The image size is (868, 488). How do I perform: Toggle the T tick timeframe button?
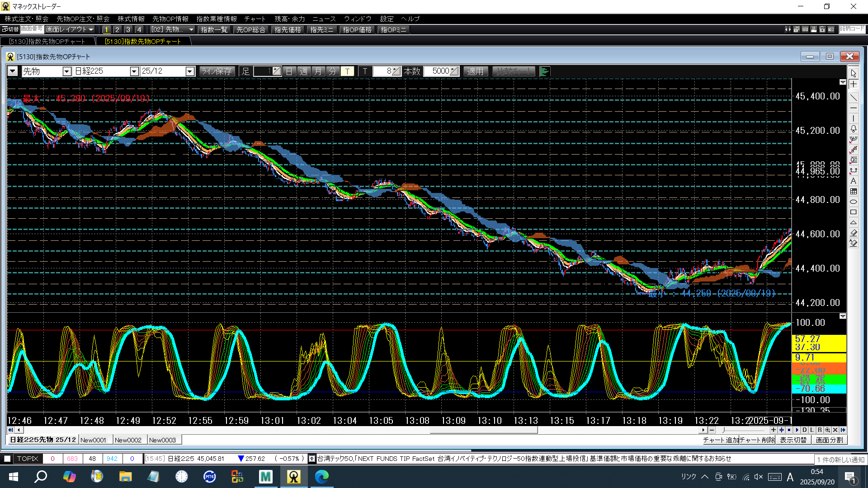coord(347,71)
